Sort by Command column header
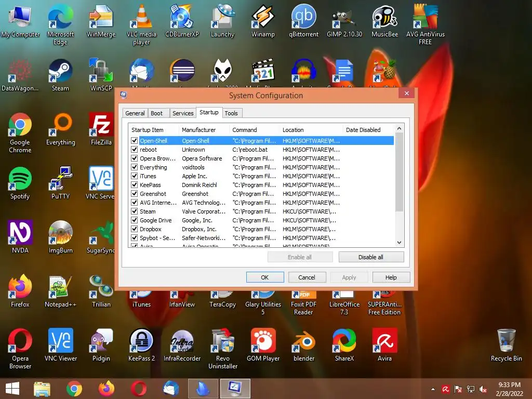 click(255, 129)
